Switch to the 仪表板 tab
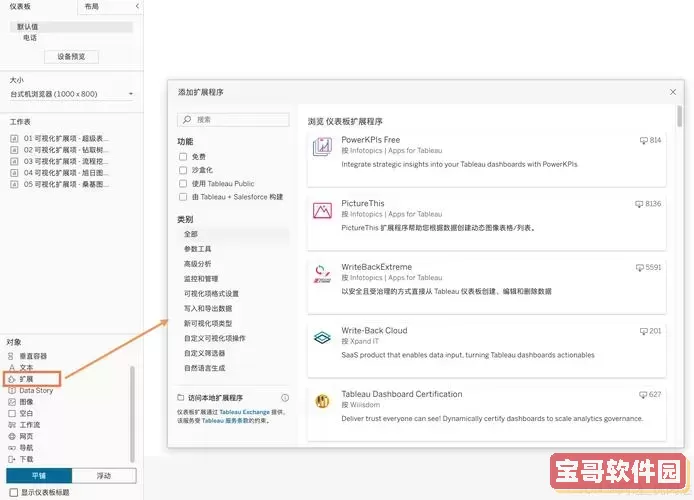Viewport: 694px width, 500px height. click(x=20, y=6)
